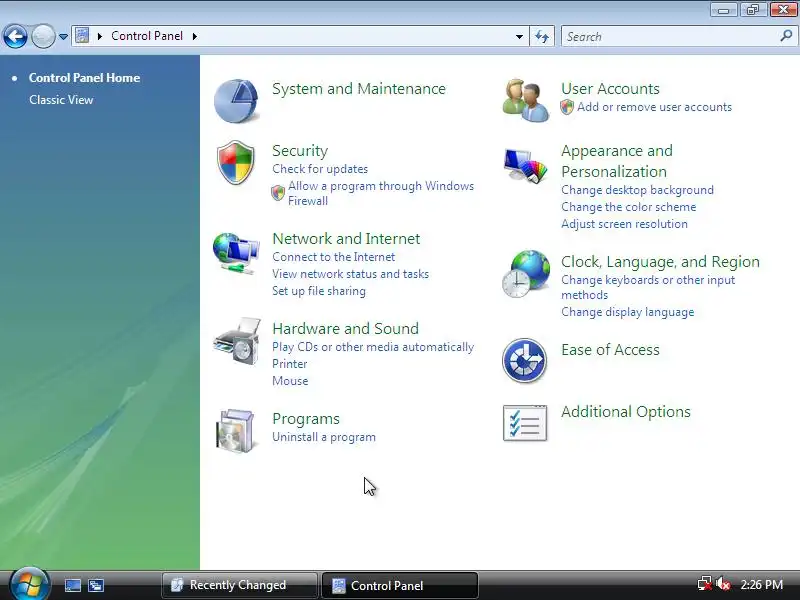The height and width of the screenshot is (600, 800).
Task: Expand the arrow before Control Panel breadcrumb
Action: tap(99, 36)
